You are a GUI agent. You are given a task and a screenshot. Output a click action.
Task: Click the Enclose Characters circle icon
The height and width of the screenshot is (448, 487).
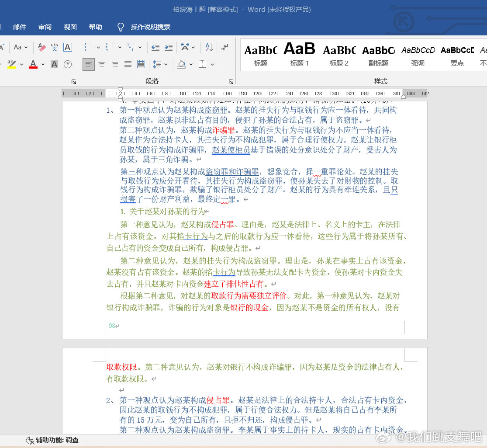click(x=67, y=64)
